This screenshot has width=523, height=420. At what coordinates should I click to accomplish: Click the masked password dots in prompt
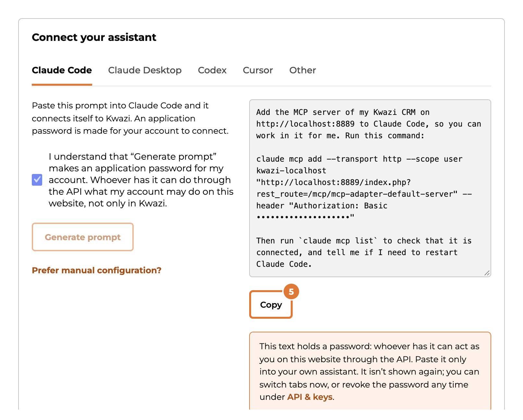point(303,217)
